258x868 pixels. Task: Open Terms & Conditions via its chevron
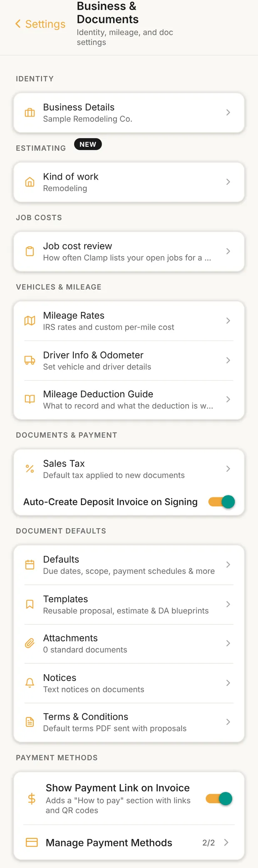click(228, 722)
